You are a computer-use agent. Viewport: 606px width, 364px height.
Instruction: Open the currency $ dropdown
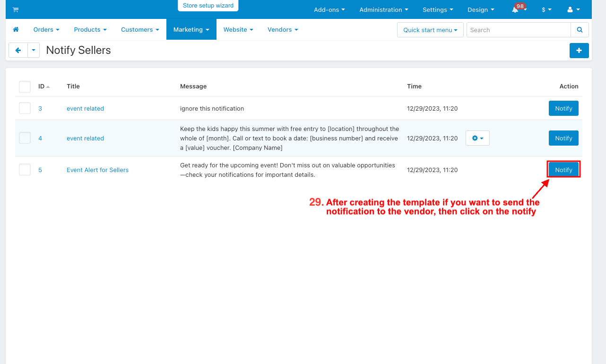tap(546, 9)
